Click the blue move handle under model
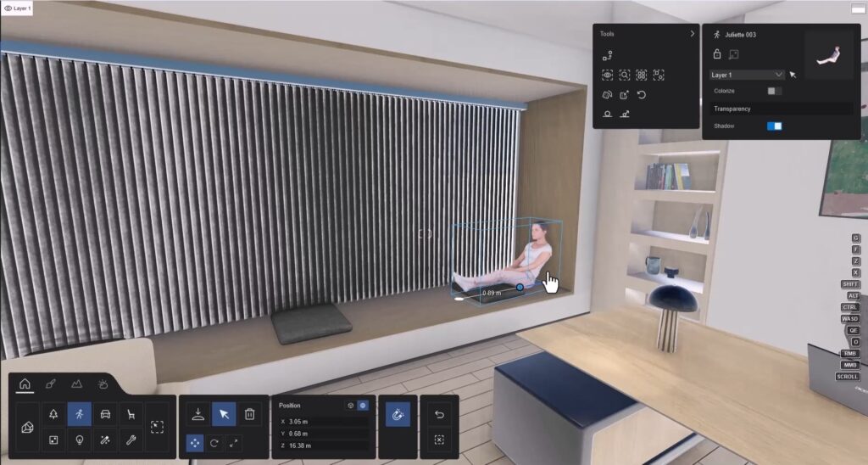Image resolution: width=868 pixels, height=465 pixels. pos(520,287)
